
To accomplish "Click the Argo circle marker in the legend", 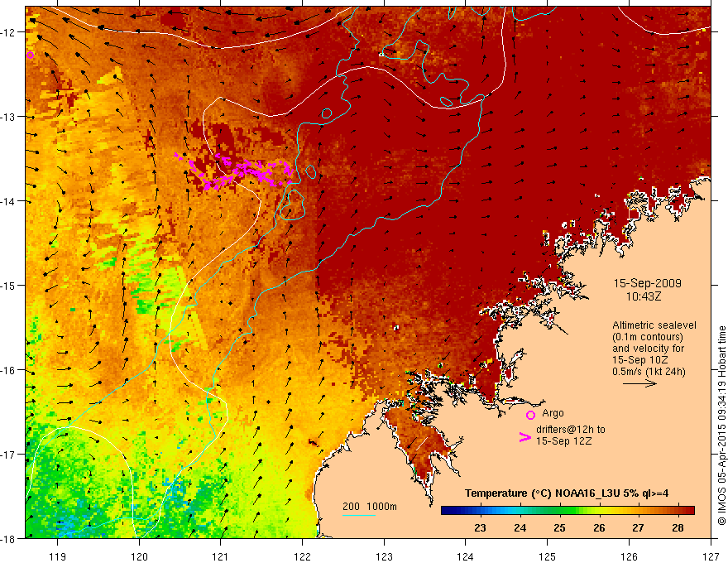I will 530,415.
